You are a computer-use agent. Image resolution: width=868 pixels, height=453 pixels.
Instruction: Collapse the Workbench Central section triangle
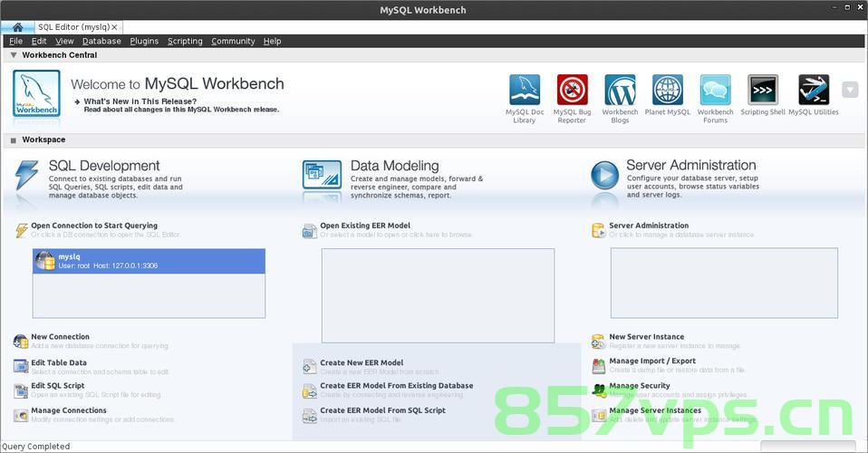coord(14,55)
